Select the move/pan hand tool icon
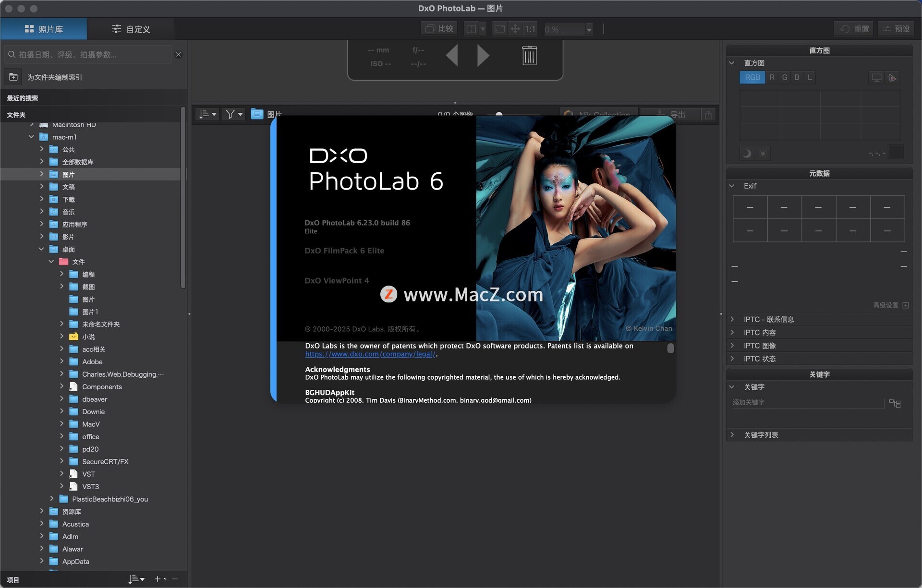 [x=515, y=29]
